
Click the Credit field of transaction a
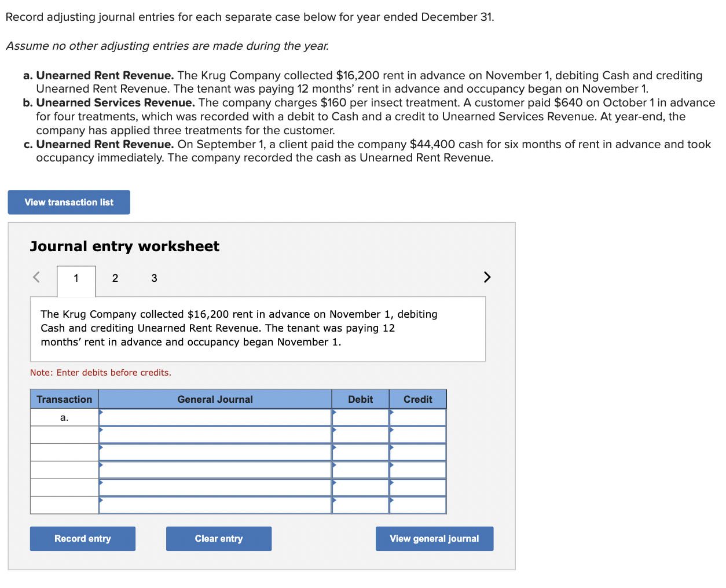click(417, 416)
